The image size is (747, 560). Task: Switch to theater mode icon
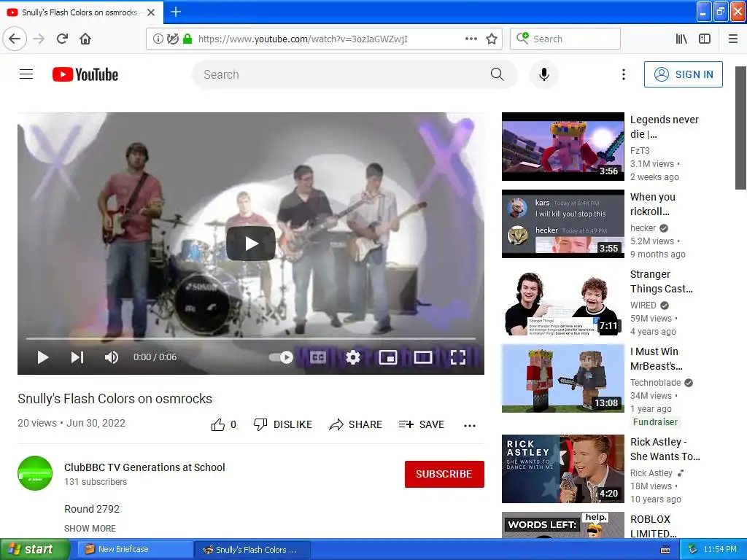(422, 357)
